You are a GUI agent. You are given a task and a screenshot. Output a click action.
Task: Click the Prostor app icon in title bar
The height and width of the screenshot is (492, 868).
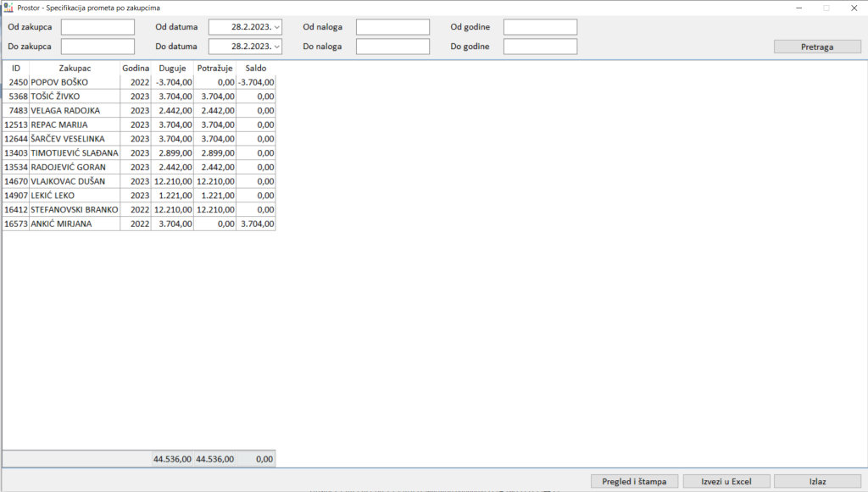click(x=8, y=8)
